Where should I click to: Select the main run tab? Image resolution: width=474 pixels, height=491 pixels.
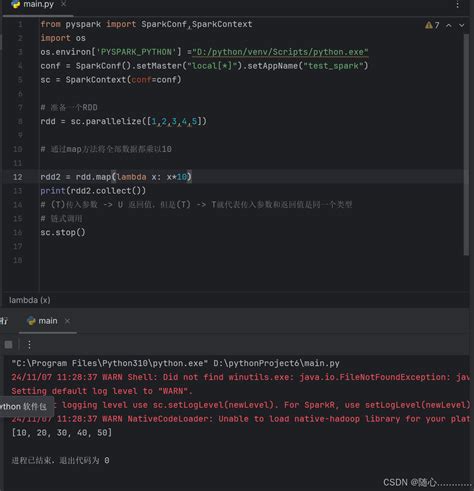click(x=47, y=321)
